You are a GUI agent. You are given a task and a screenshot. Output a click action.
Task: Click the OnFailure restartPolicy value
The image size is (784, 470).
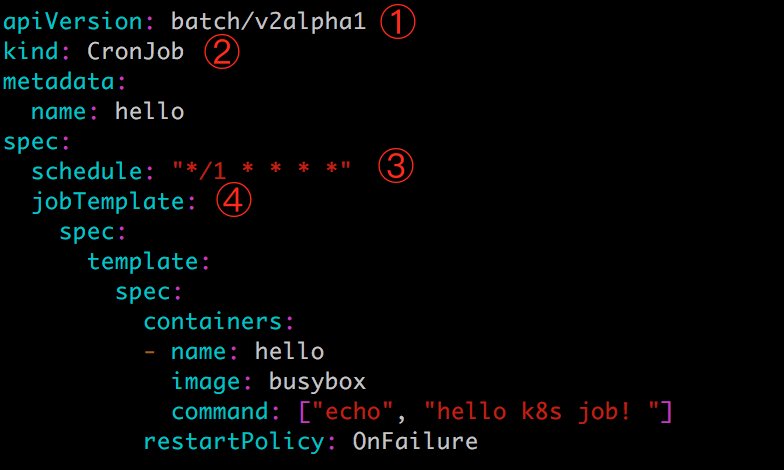click(x=415, y=441)
